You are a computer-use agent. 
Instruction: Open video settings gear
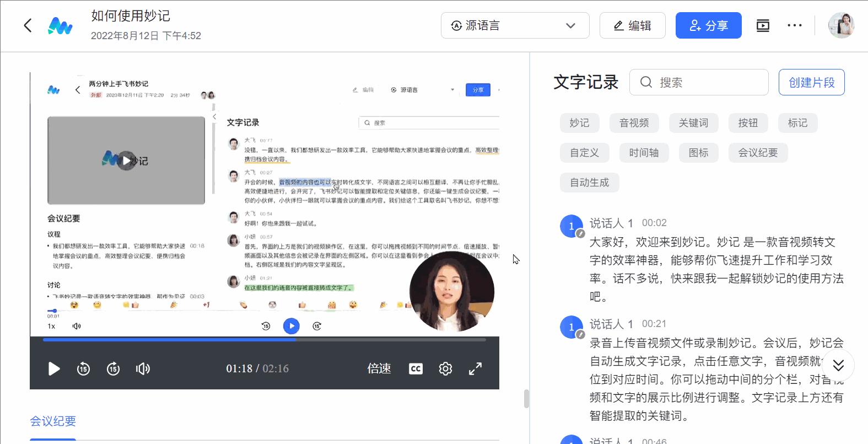click(x=445, y=368)
